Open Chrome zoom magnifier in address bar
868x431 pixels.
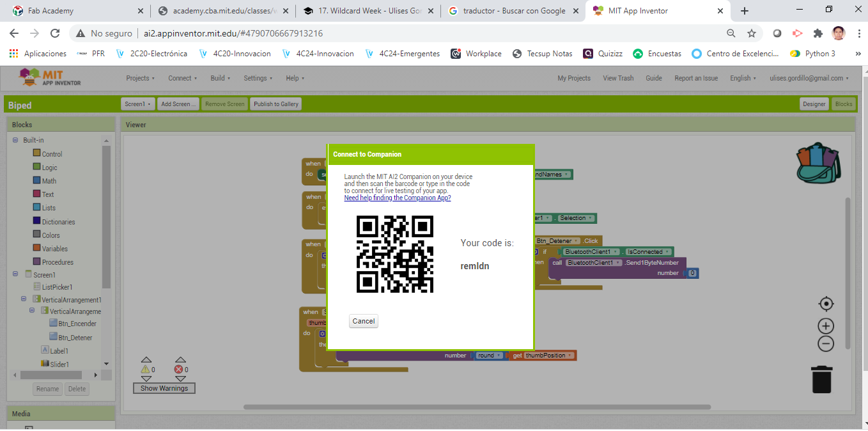click(731, 33)
